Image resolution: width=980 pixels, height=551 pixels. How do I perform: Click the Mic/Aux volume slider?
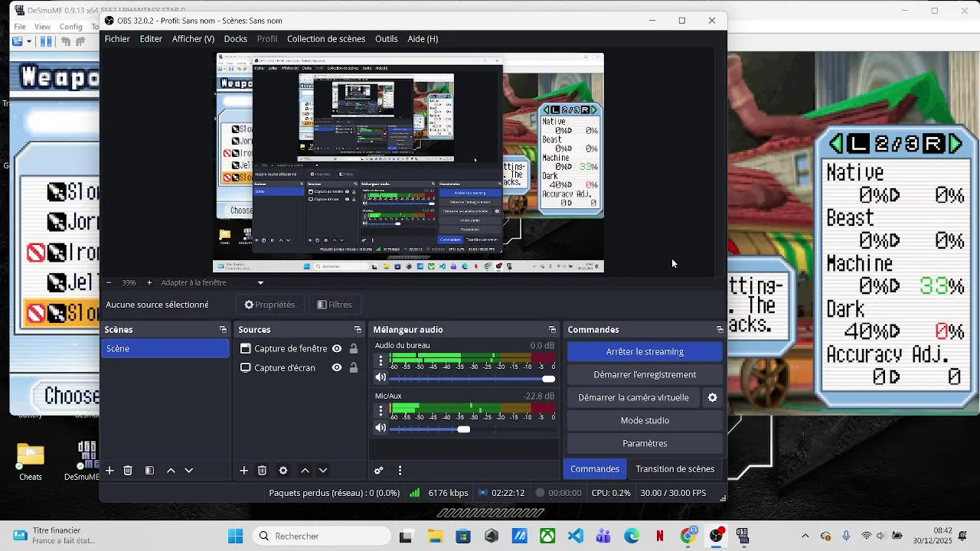[x=472, y=429]
